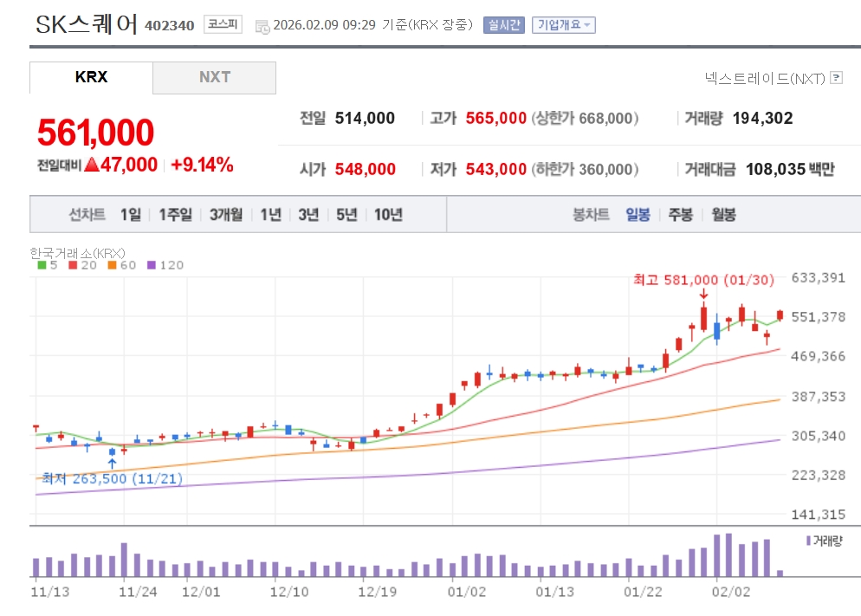The width and height of the screenshot is (861, 616).
Task: Click the blue arrow at 최저 263,500 marker
Action: pyautogui.click(x=112, y=463)
